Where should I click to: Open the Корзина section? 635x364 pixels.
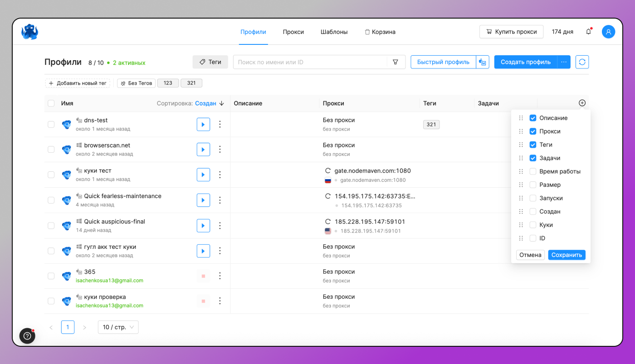click(x=380, y=32)
